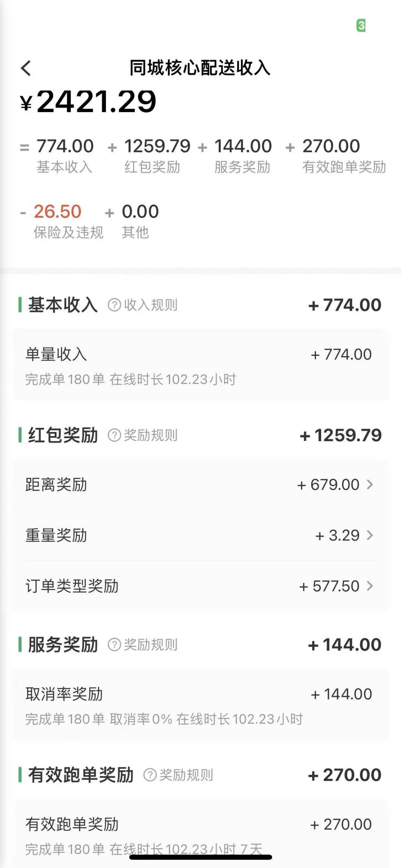
Task: Tap question icon in 红包奖励 header
Action: 114,435
